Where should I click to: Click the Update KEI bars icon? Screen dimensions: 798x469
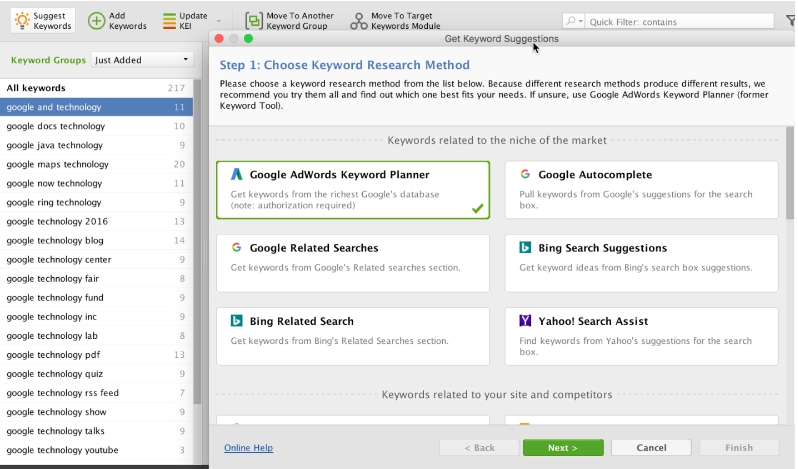coord(169,21)
